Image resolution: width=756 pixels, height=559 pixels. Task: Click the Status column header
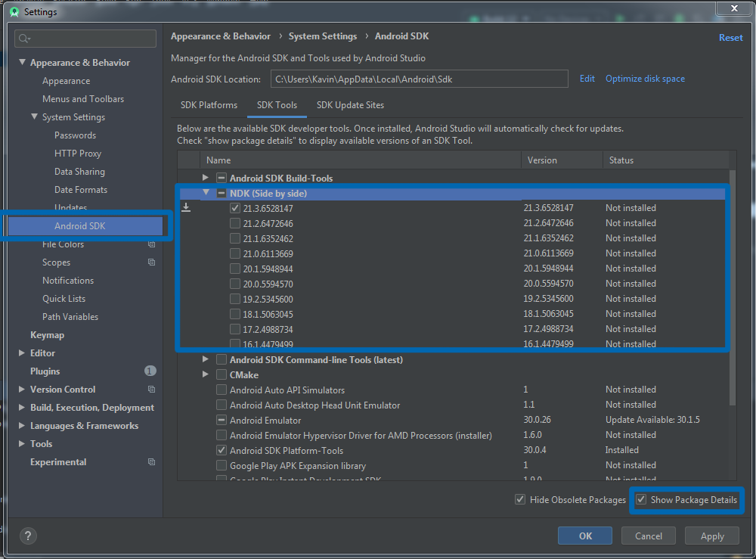666,160
